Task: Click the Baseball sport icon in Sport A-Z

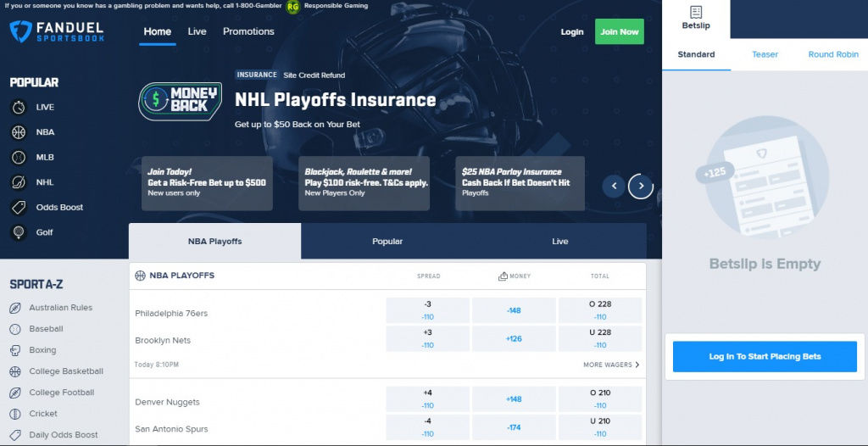Action: click(x=15, y=329)
